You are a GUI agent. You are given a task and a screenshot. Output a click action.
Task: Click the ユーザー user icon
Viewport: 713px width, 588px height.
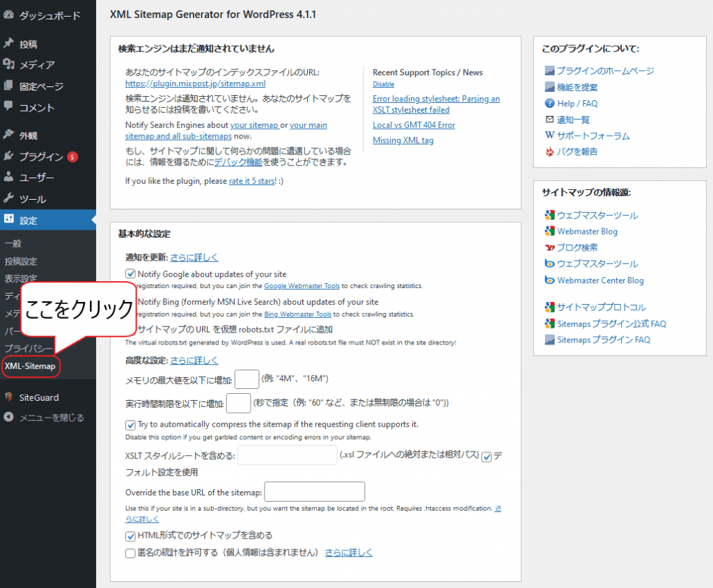[9, 177]
